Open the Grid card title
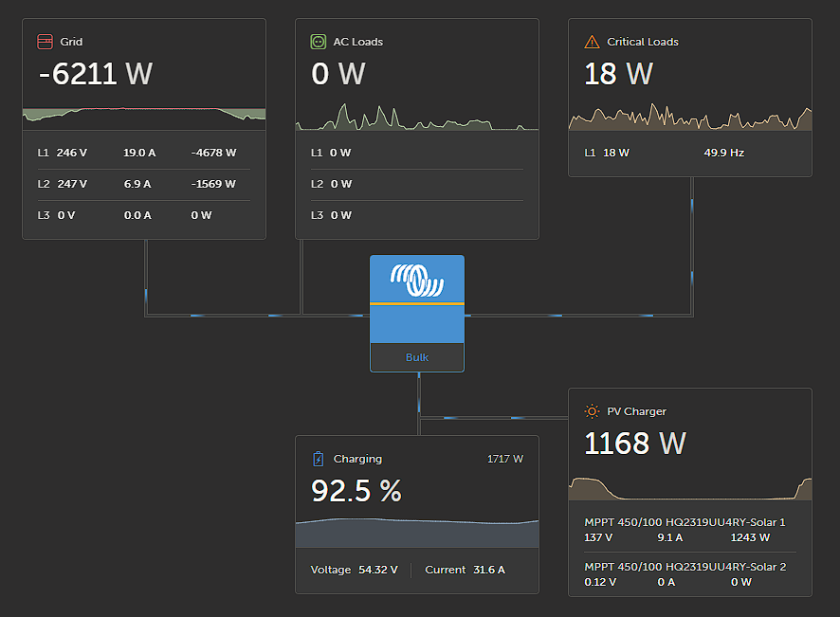 pyautogui.click(x=71, y=42)
